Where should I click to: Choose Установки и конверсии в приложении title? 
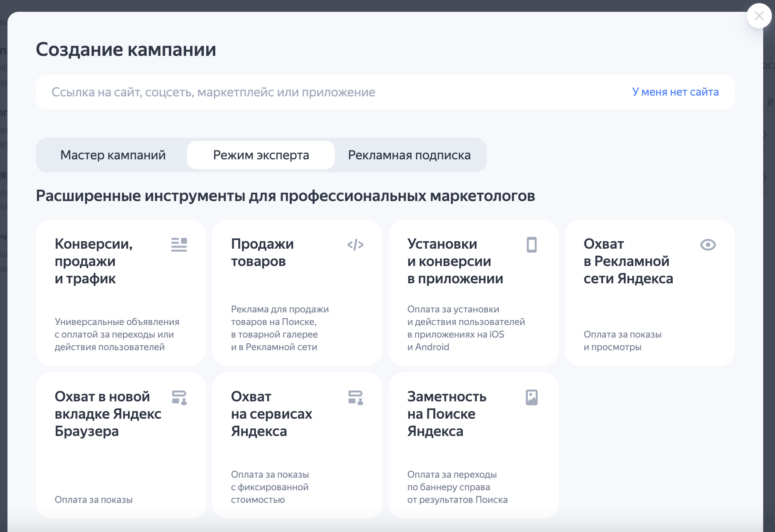point(455,261)
